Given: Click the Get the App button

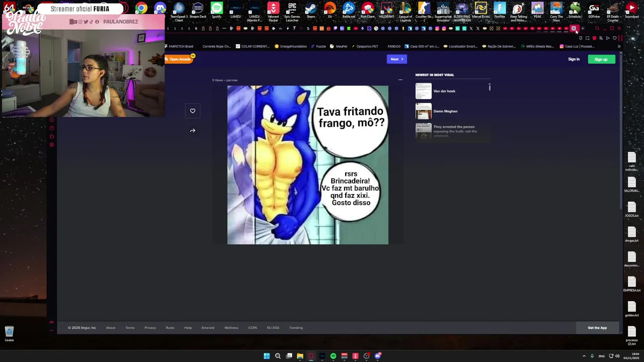Looking at the screenshot, I should coord(597,328).
